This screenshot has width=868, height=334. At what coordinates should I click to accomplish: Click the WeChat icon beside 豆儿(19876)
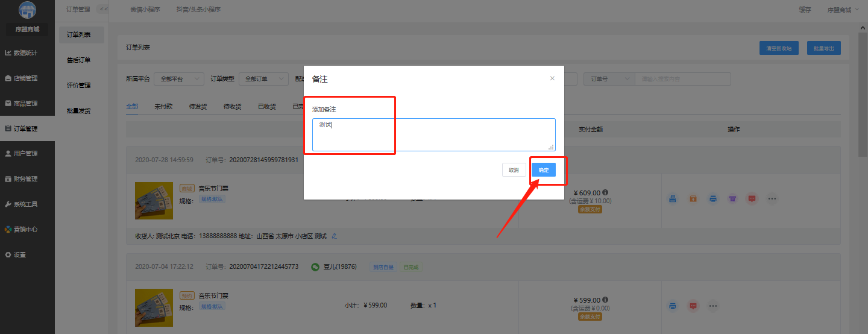point(315,267)
